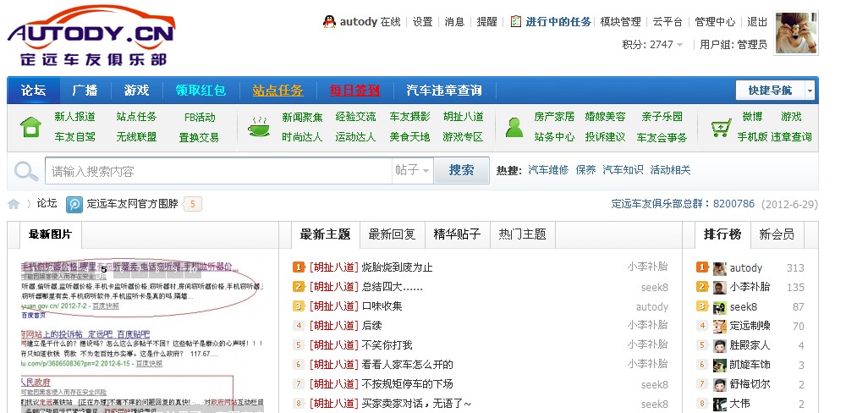This screenshot has width=868, height=413.
Task: Open 每日签到 in the navigation bar
Action: (354, 91)
